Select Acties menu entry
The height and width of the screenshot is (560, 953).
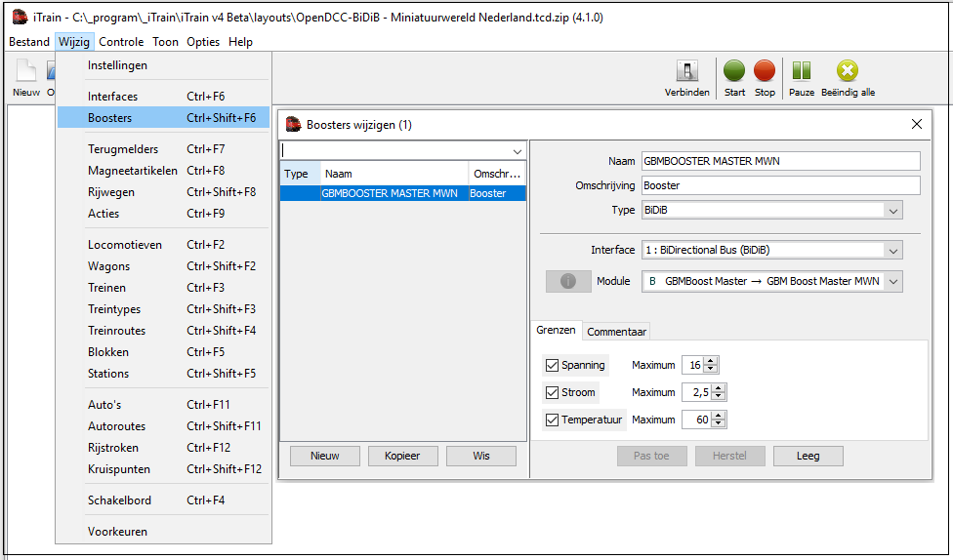click(163, 214)
